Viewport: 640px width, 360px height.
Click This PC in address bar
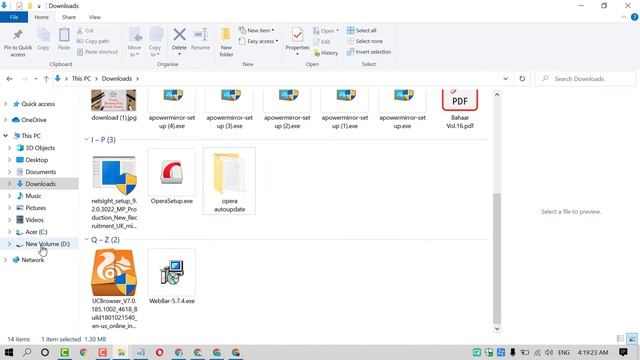(81, 78)
